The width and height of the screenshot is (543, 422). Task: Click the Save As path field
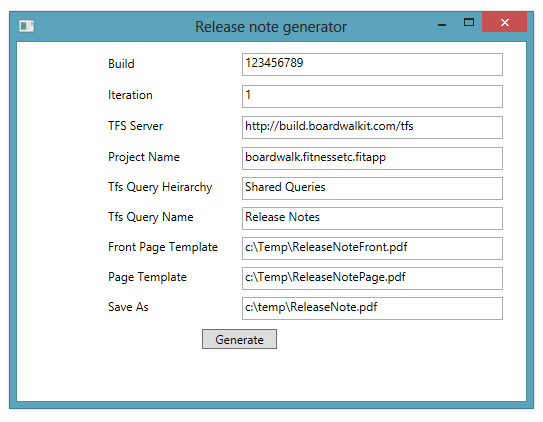point(372,308)
